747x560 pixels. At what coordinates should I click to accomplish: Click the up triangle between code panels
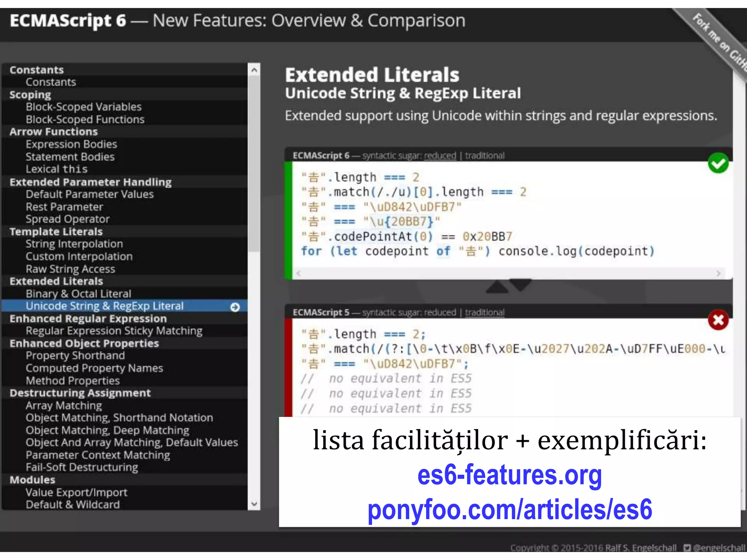(497, 288)
